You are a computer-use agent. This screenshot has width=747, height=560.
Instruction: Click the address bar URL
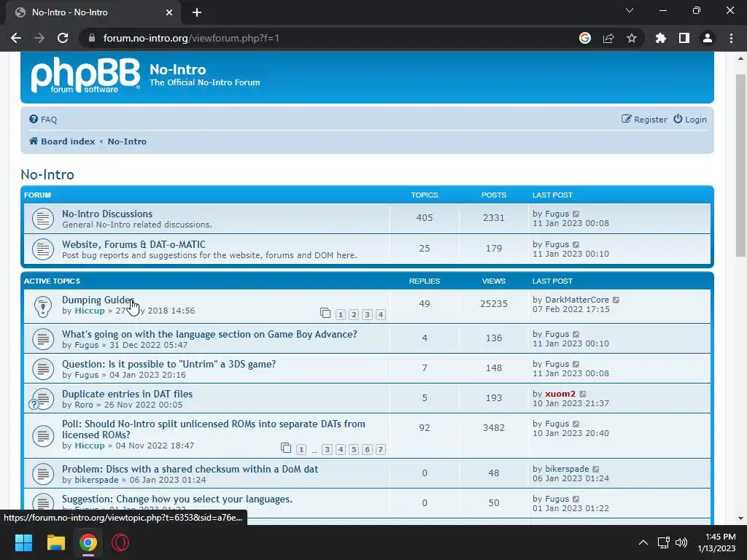coord(191,38)
